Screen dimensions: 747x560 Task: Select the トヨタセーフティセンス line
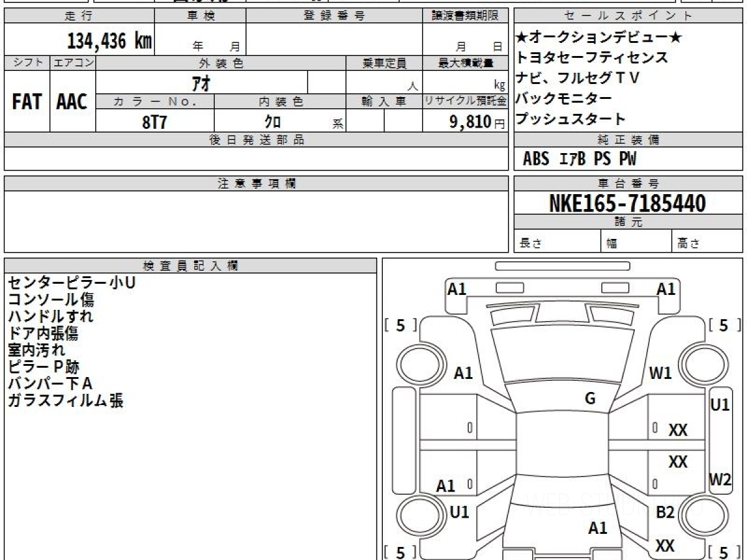592,58
